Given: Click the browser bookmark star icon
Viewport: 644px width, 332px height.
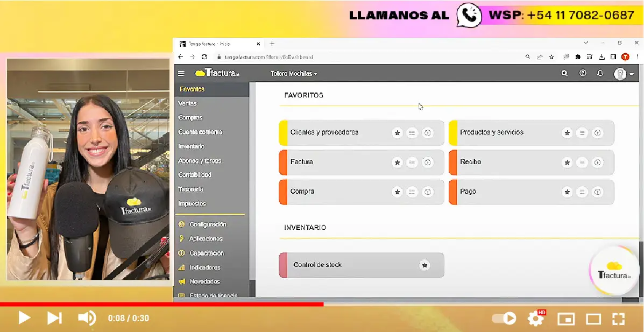Looking at the screenshot, I should pyautogui.click(x=551, y=56).
